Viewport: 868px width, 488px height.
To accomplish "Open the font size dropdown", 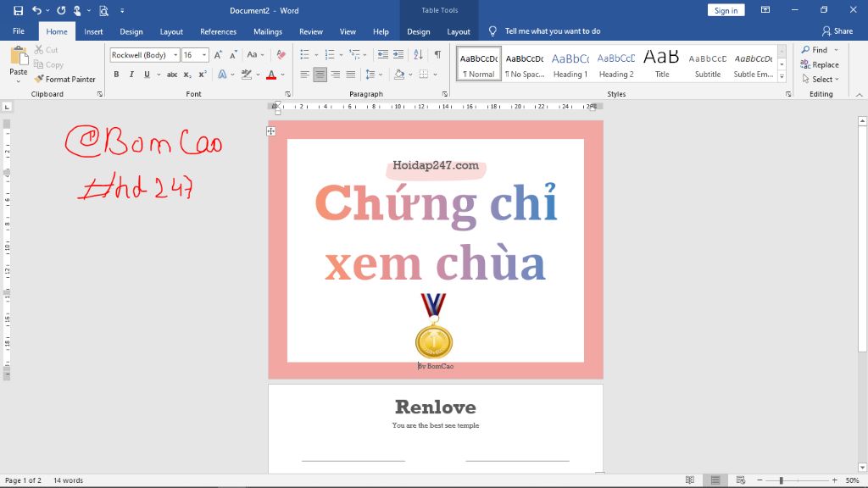I will [x=204, y=55].
